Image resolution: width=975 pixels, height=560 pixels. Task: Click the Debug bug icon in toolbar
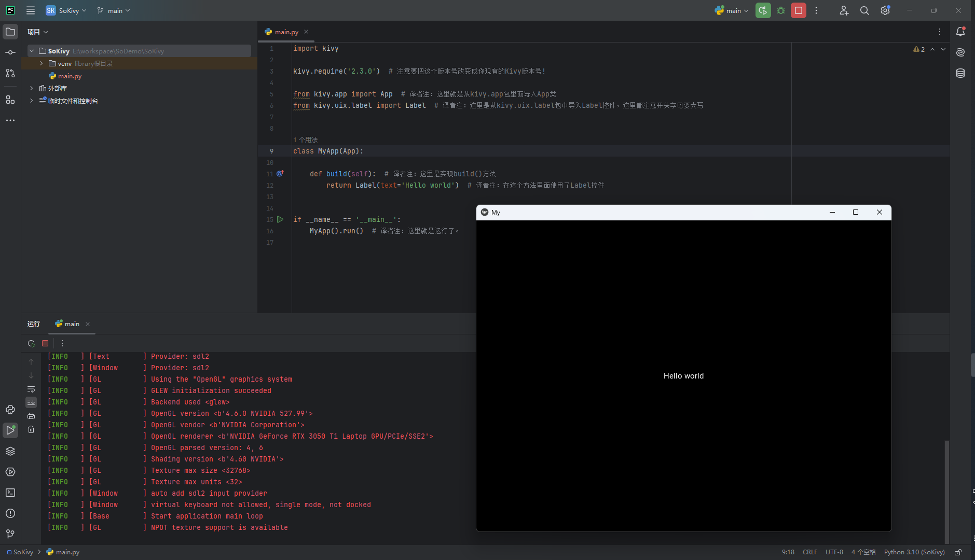click(780, 10)
